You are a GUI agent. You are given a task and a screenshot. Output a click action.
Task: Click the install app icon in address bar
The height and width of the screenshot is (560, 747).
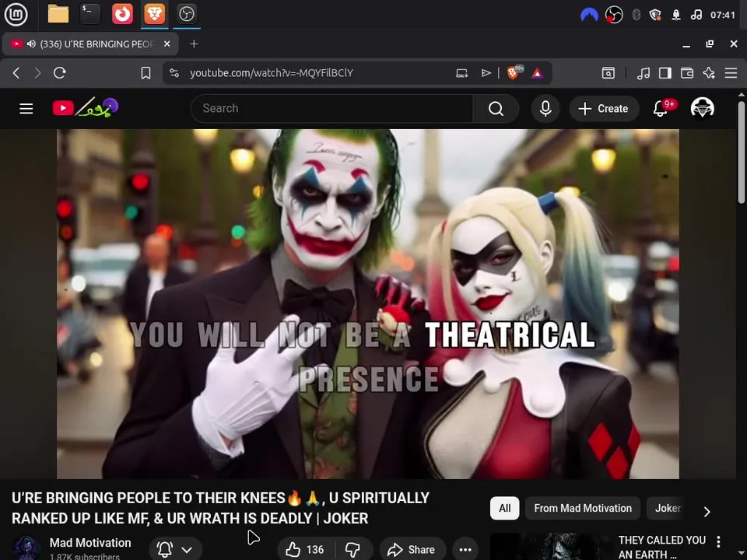coord(461,73)
